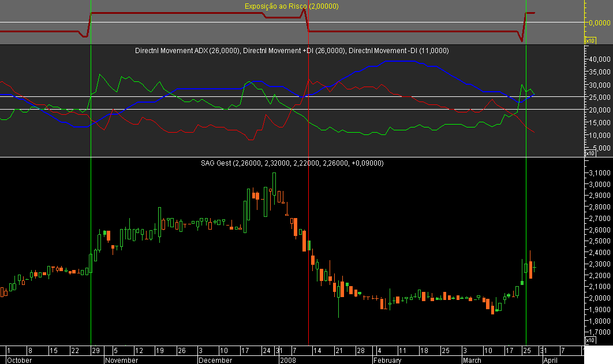Click the 35,000 value on ADX axis
Screen dimensions: 613x364
[600, 72]
